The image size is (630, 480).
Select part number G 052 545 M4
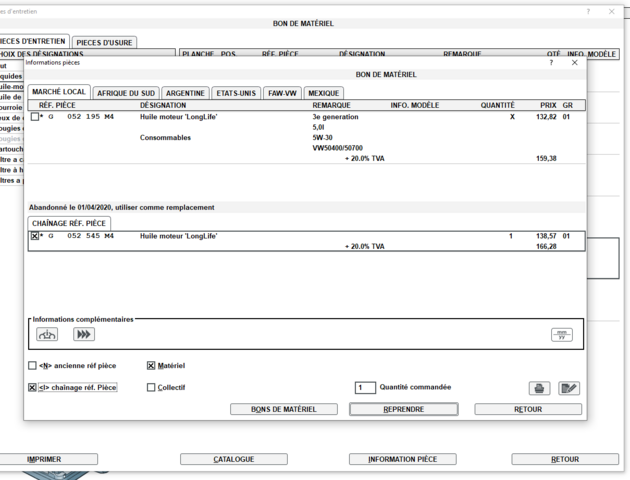(x=81, y=236)
